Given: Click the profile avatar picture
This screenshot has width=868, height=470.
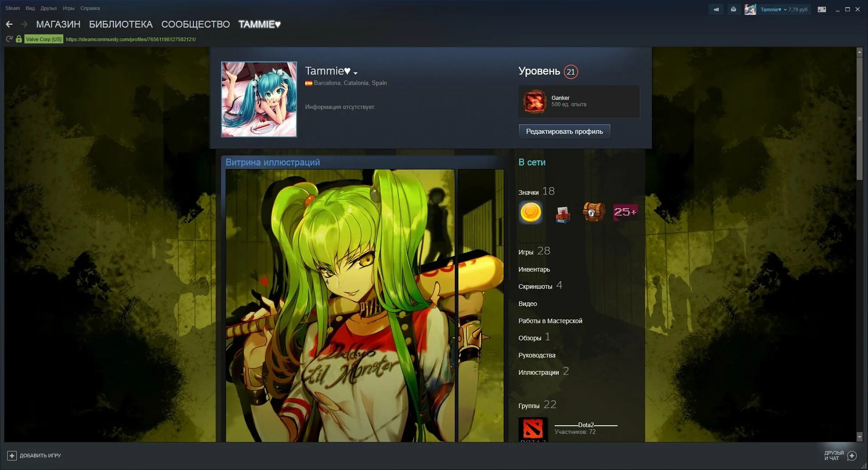Looking at the screenshot, I should 259,99.
